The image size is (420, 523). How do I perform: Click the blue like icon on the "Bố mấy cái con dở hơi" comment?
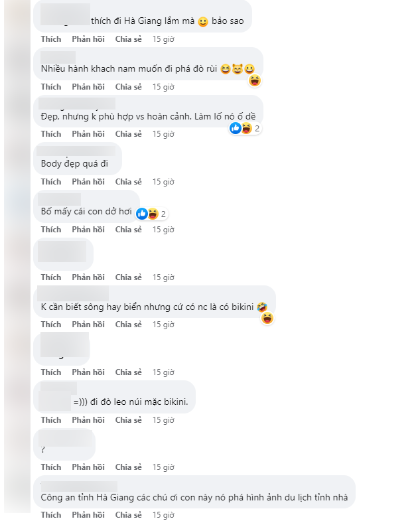pos(142,213)
